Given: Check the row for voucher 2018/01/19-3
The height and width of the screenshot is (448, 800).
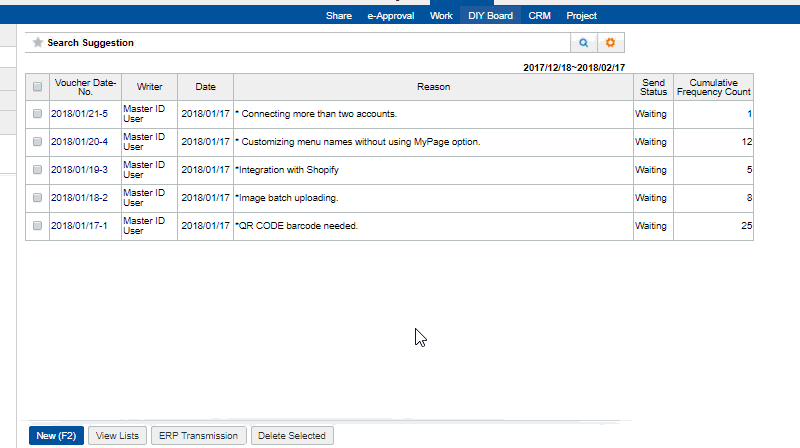Looking at the screenshot, I should coord(37,170).
